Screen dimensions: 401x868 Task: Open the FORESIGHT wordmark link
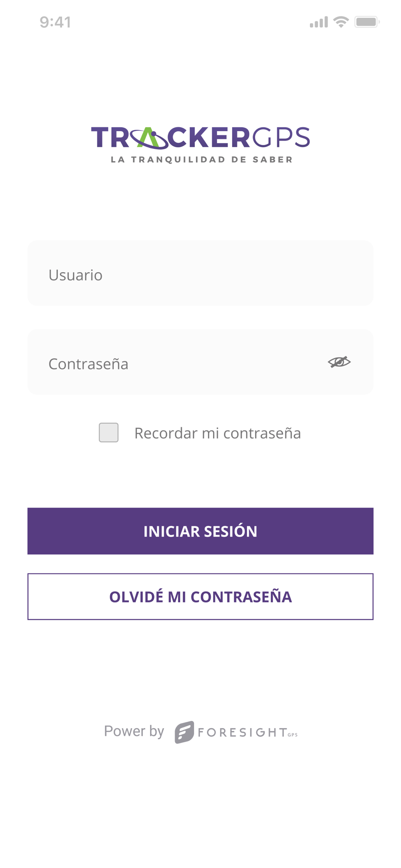tap(242, 733)
